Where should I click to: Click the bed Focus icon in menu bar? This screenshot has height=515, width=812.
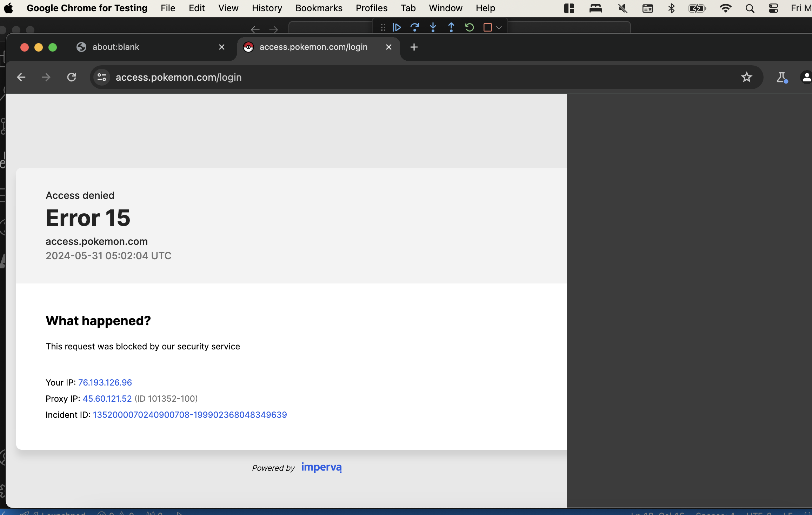pyautogui.click(x=595, y=8)
